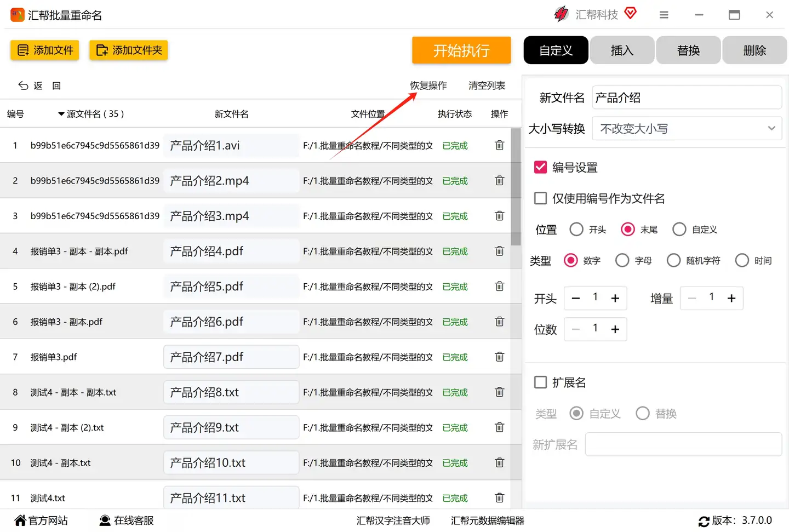
Task: Click the 汇帮批量重命名 app icon
Action: tap(18, 15)
